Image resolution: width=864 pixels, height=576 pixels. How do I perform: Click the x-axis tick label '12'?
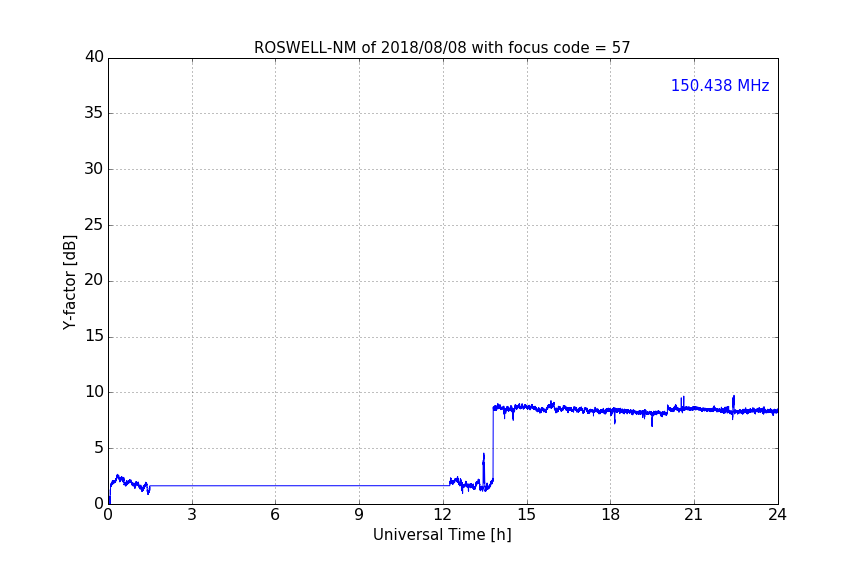(x=442, y=515)
